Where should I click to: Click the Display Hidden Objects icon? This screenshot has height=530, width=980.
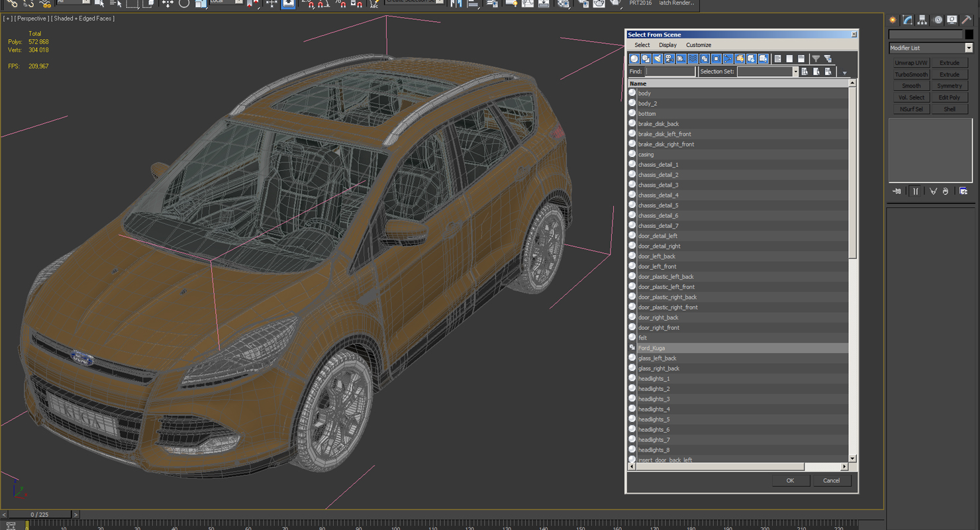click(x=763, y=59)
